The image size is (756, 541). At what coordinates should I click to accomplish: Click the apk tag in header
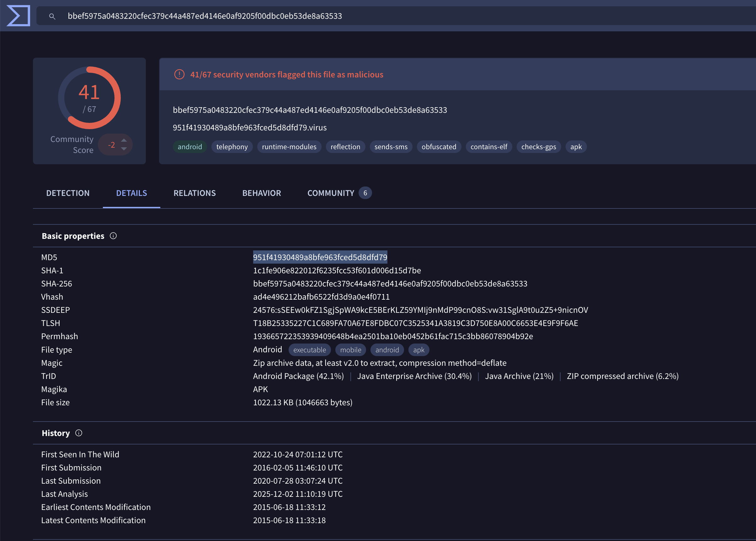(x=576, y=147)
